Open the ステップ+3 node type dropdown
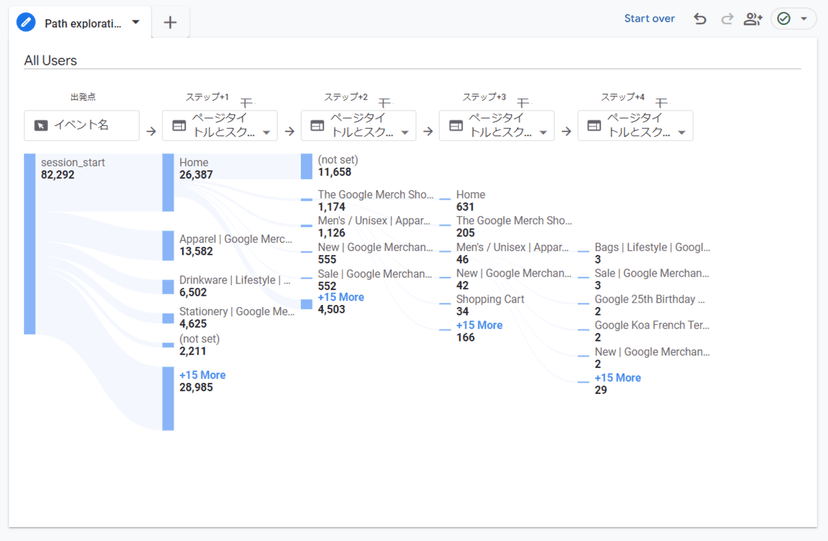This screenshot has width=828, height=541. point(543,132)
